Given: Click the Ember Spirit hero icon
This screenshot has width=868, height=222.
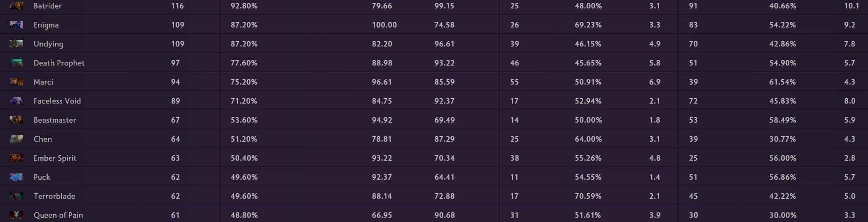Looking at the screenshot, I should [16, 158].
